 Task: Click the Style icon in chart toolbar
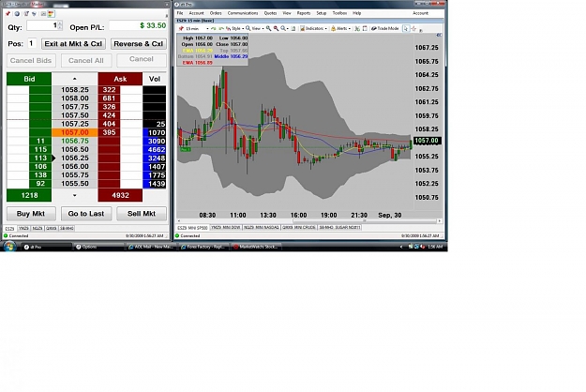pyautogui.click(x=229, y=28)
